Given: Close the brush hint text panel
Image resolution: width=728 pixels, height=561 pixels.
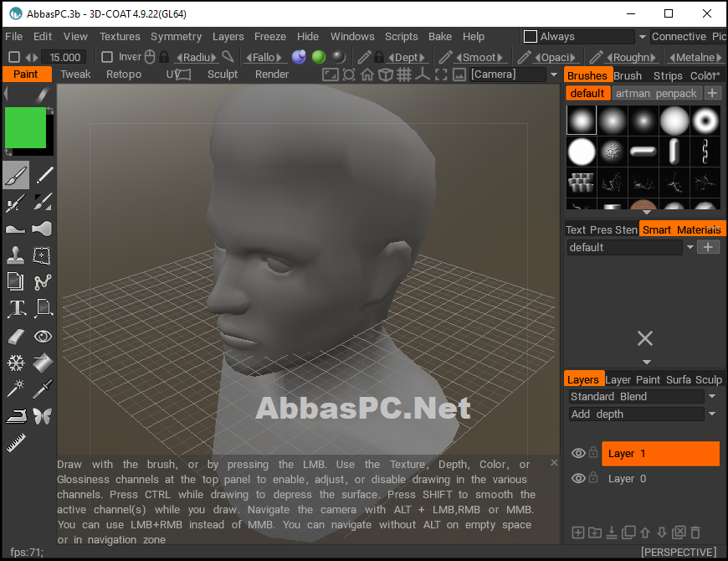Looking at the screenshot, I should 554,462.
